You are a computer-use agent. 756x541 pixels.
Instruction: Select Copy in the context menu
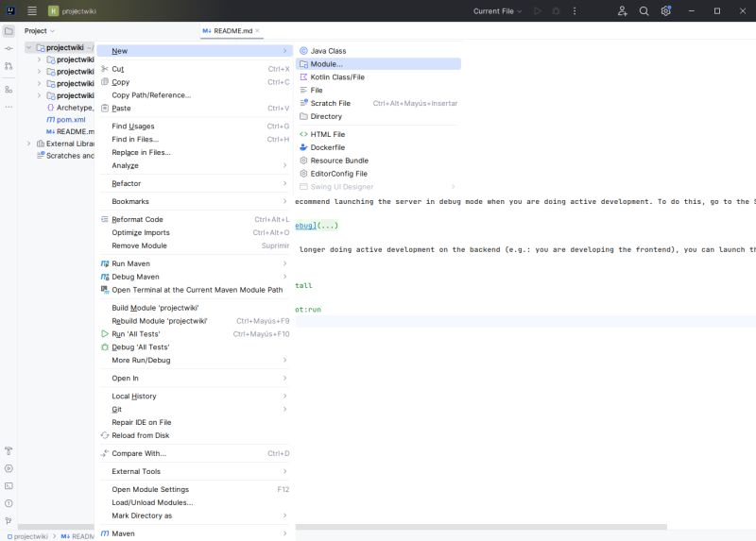(x=195, y=82)
